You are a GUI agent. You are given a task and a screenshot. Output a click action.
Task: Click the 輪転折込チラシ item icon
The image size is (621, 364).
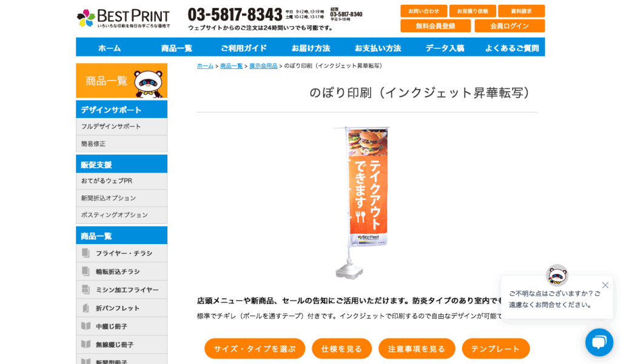coord(86,271)
